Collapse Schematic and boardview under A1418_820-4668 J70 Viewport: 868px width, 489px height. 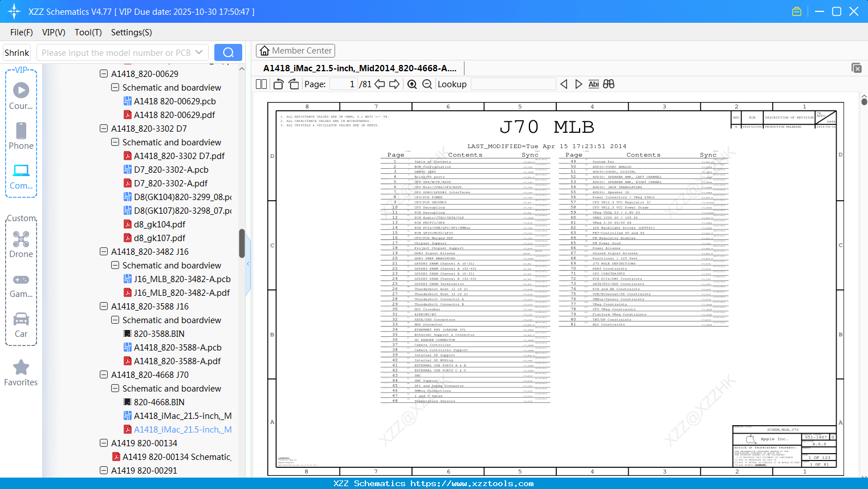(115, 388)
